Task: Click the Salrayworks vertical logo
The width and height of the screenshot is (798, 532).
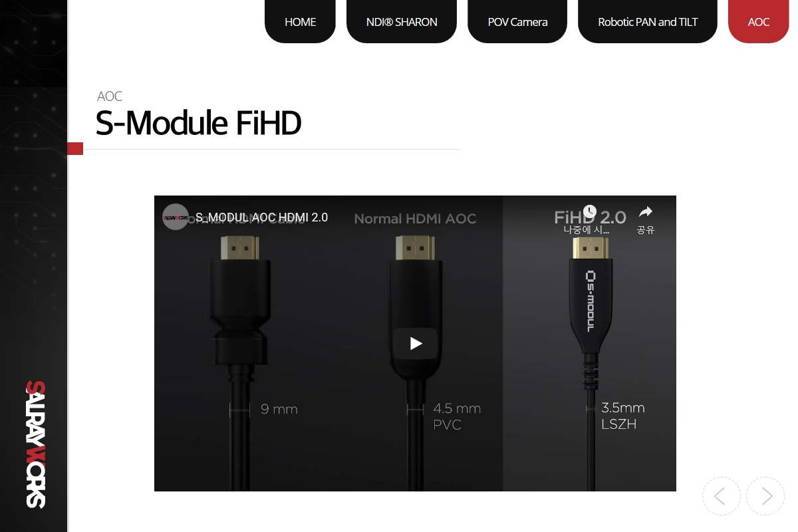Action: (36, 444)
